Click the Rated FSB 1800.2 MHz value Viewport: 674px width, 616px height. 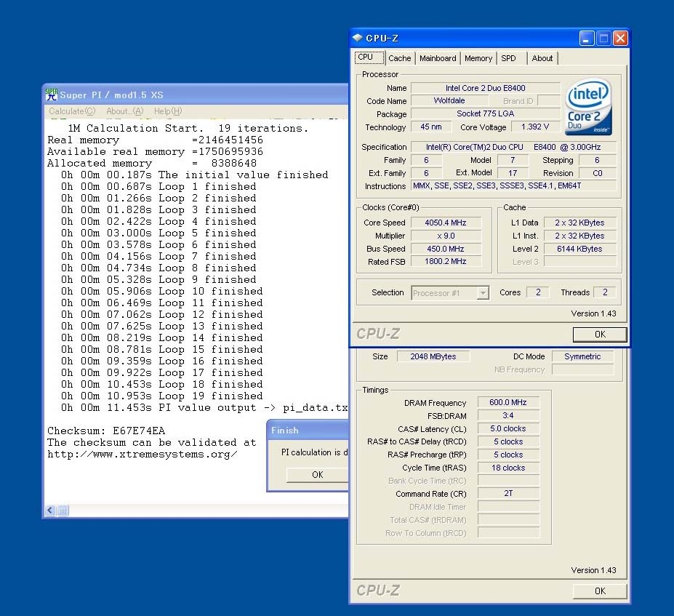tap(446, 261)
